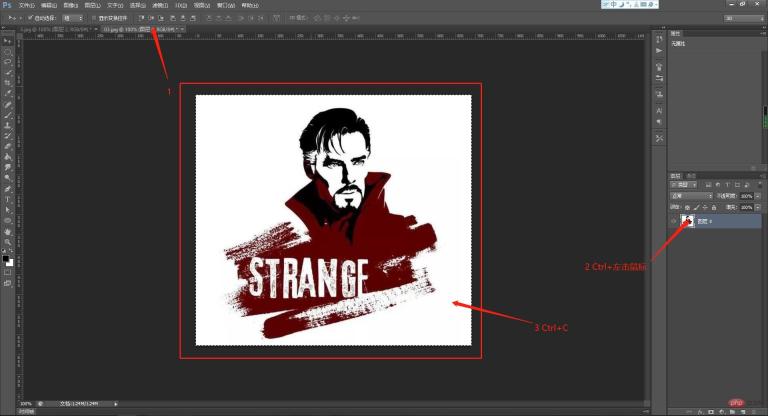Toggle the Auto-Select checkbox in options bar

click(31, 18)
